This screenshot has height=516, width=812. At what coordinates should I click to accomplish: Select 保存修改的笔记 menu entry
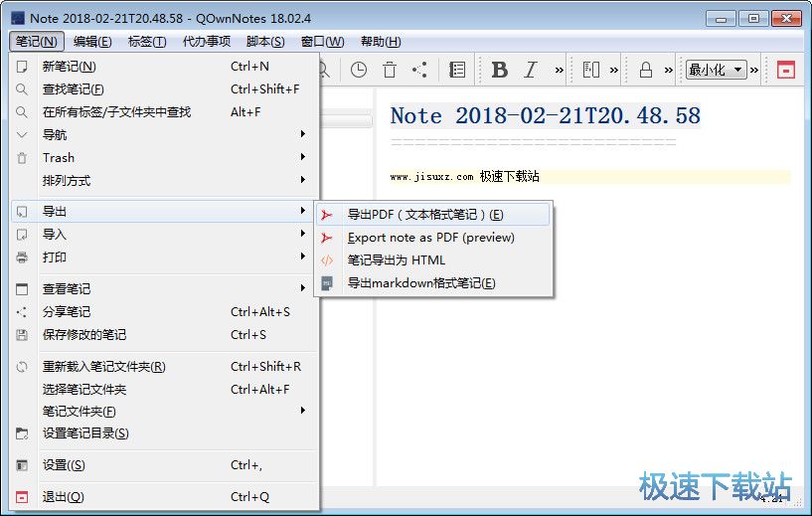(163, 335)
